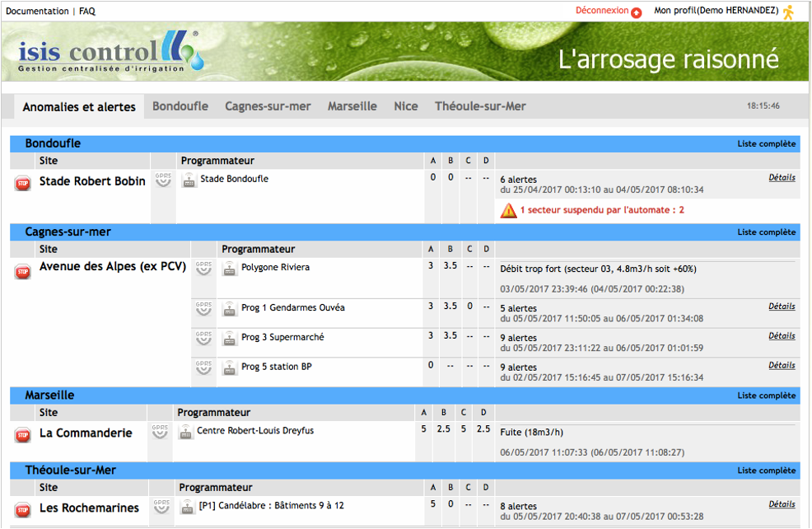
Task: Click the warning triangle for suspended sector
Action: [x=508, y=211]
